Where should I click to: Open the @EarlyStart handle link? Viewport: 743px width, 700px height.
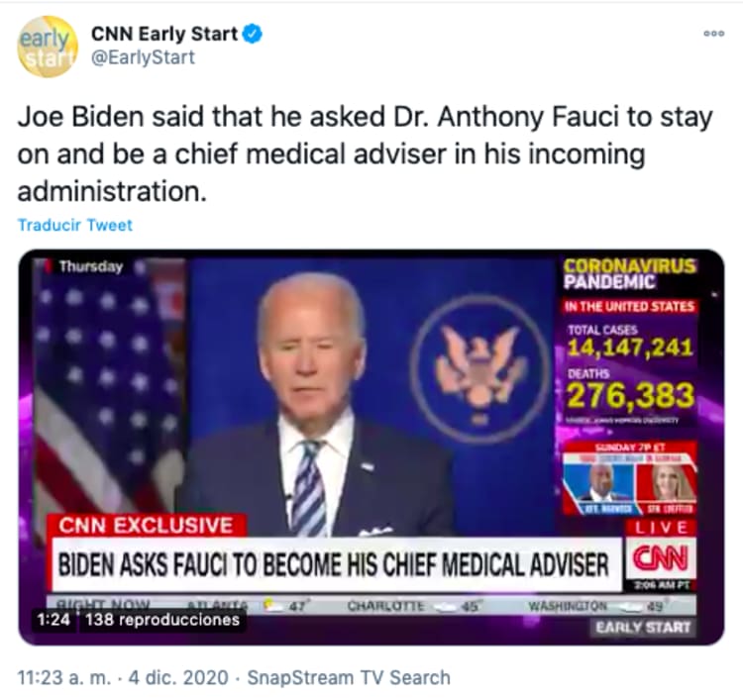(x=143, y=57)
